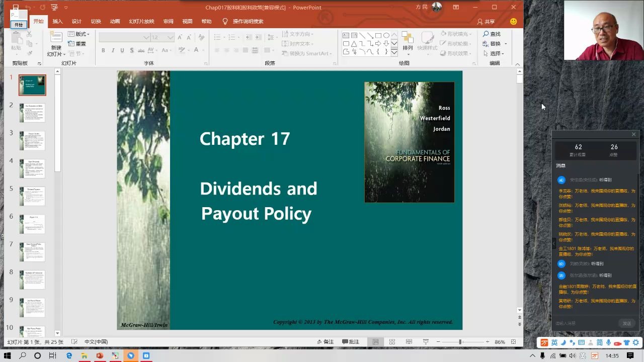Toggle Strikethrough formatting
The image size is (644, 362).
point(141,50)
